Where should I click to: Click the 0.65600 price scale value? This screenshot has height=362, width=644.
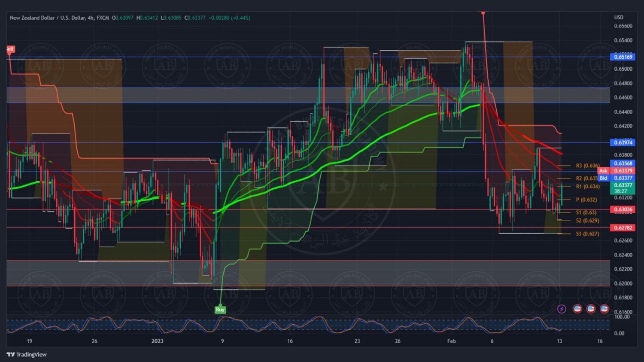pos(623,26)
